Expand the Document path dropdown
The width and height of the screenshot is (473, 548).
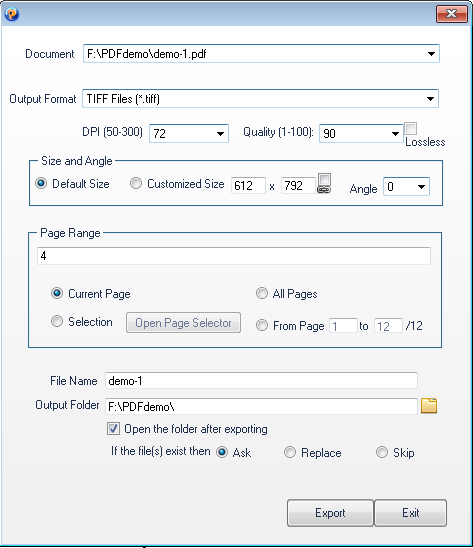tap(431, 54)
